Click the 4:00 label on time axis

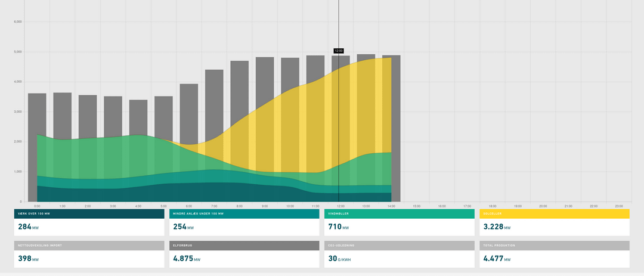point(138,206)
